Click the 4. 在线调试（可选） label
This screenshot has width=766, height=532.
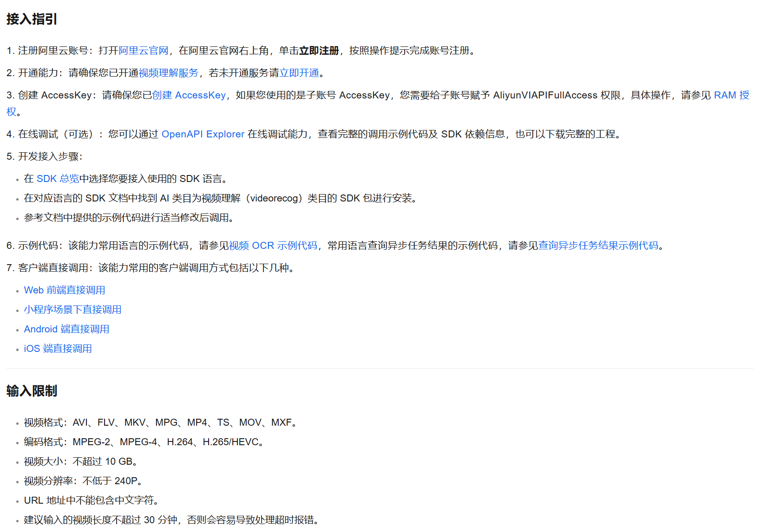pyautogui.click(x=55, y=134)
